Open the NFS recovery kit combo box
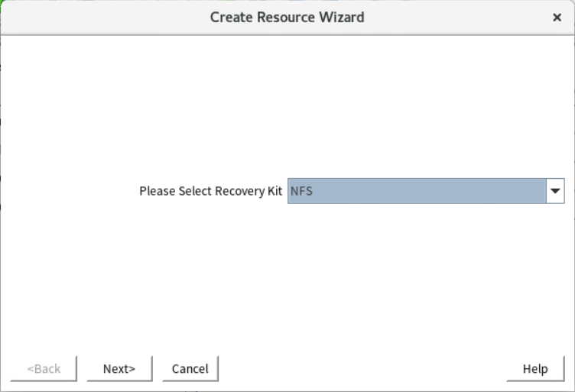This screenshot has height=392, width=575. point(426,191)
